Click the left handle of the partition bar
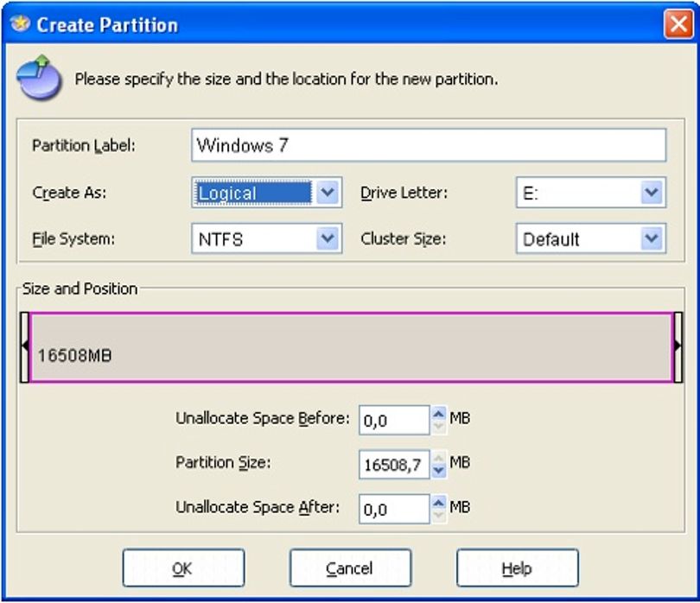The height and width of the screenshot is (603, 700). (24, 346)
